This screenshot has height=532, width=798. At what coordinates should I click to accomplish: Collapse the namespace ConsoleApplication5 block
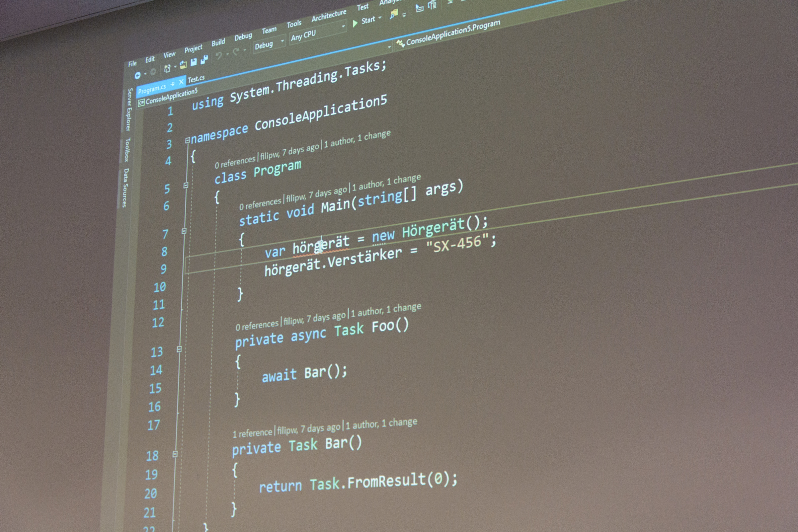[187, 140]
